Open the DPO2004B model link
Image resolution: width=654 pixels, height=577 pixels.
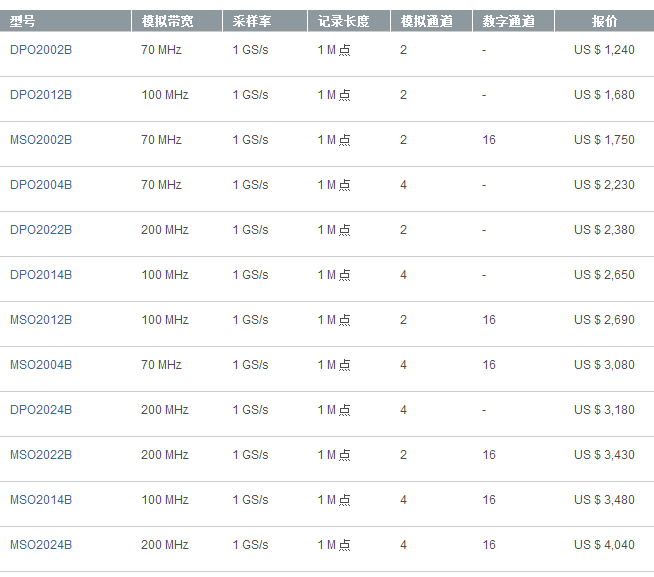click(41, 185)
